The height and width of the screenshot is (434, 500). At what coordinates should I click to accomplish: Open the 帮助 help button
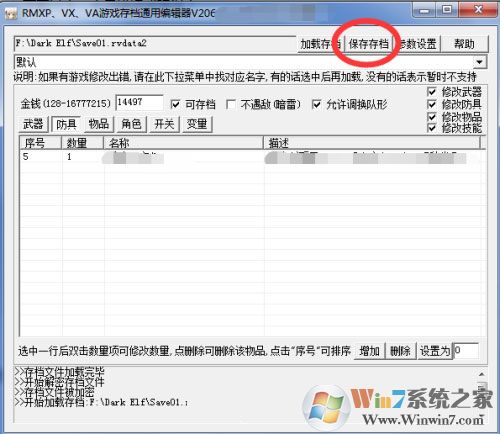click(465, 44)
